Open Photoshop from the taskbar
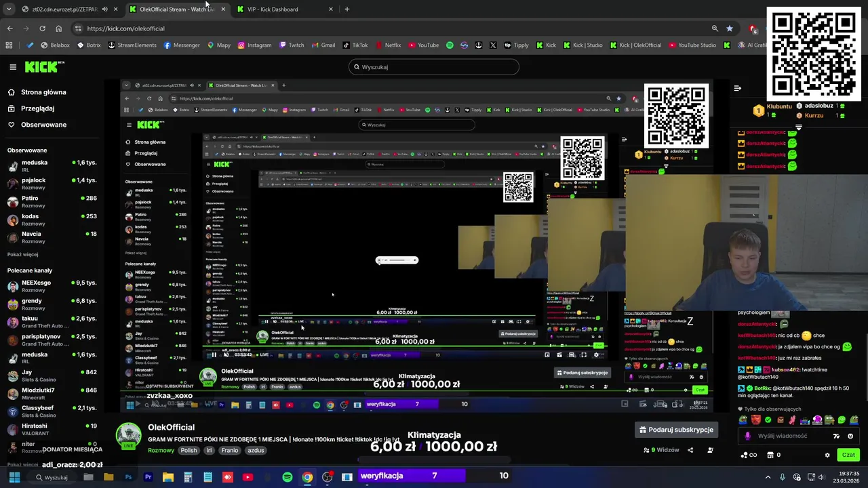Screen dimensions: 868x488 pyautogui.click(x=128, y=477)
